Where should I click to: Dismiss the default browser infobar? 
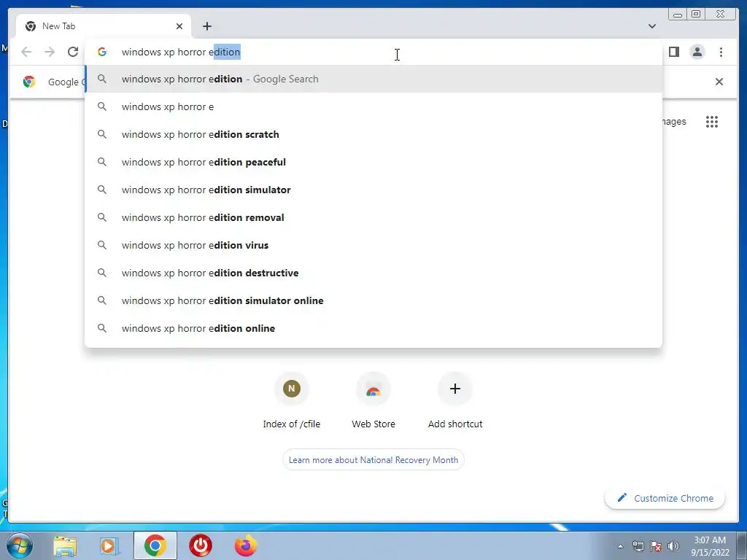pos(719,82)
